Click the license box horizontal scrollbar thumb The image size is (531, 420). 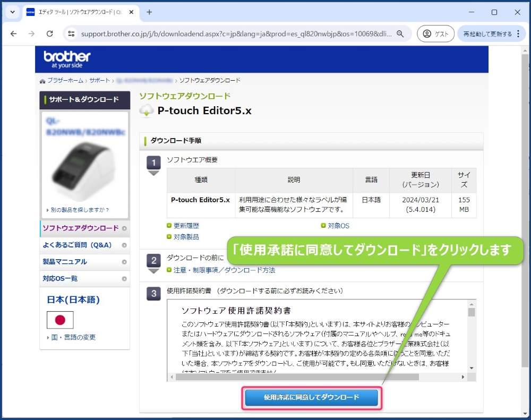pyautogui.click(x=297, y=376)
